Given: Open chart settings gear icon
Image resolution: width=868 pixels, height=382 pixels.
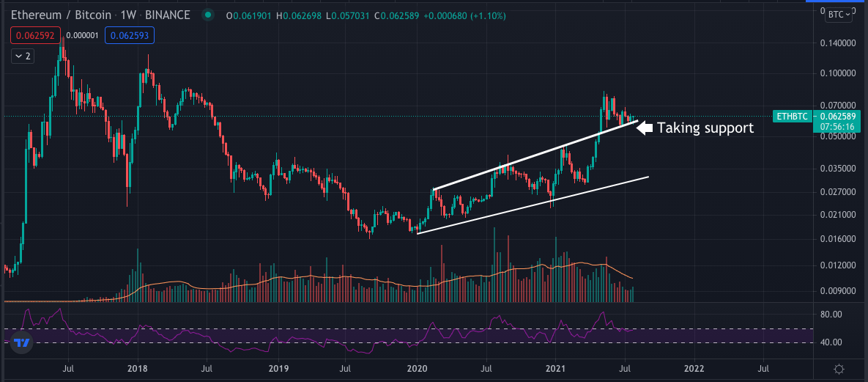Looking at the screenshot, I should [839, 370].
